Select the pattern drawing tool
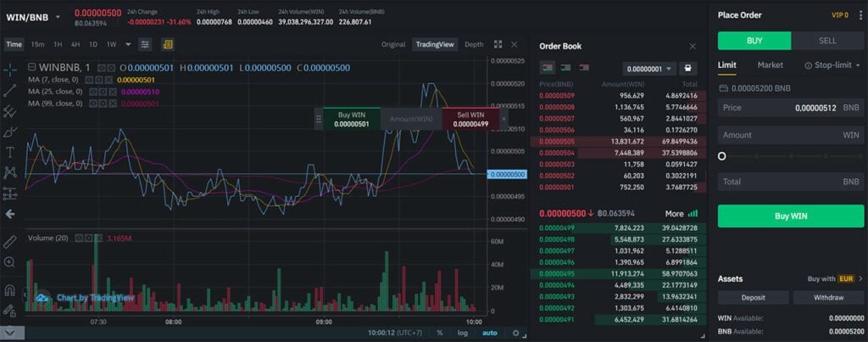 click(9, 172)
